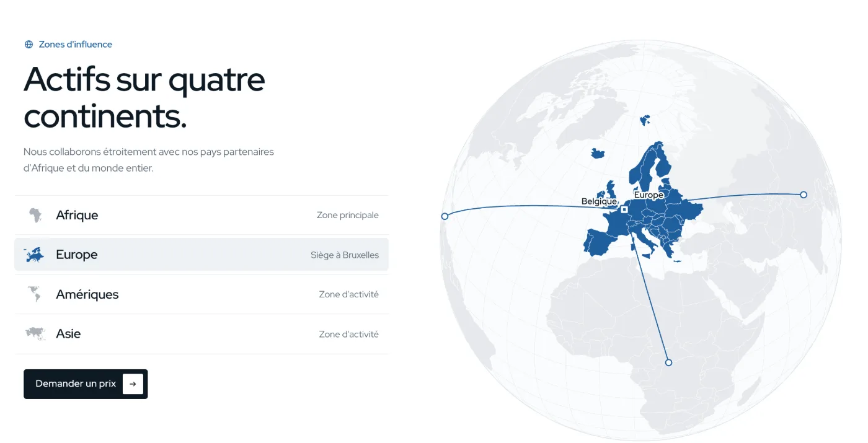Select the Asie row
This screenshot has height=443, width=868.
coord(201,334)
